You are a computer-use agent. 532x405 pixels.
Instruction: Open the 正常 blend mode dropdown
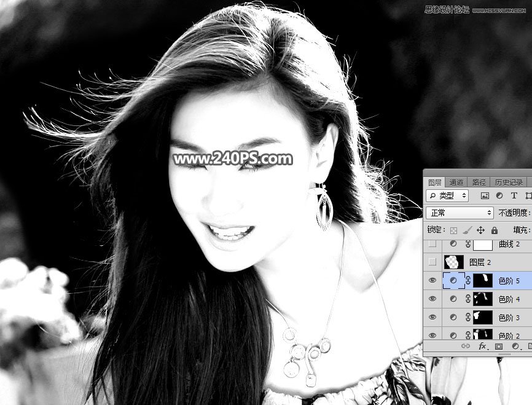pos(460,213)
